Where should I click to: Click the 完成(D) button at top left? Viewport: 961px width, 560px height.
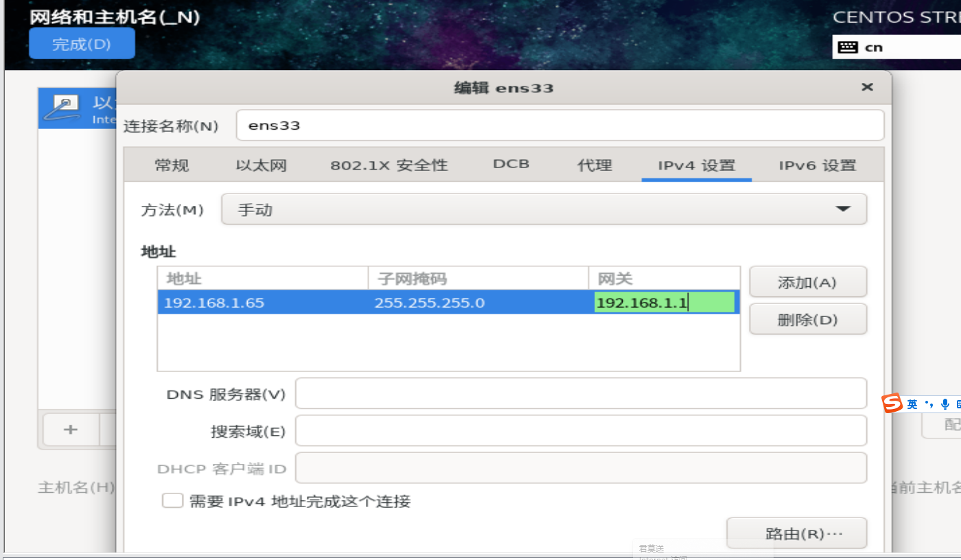(82, 43)
